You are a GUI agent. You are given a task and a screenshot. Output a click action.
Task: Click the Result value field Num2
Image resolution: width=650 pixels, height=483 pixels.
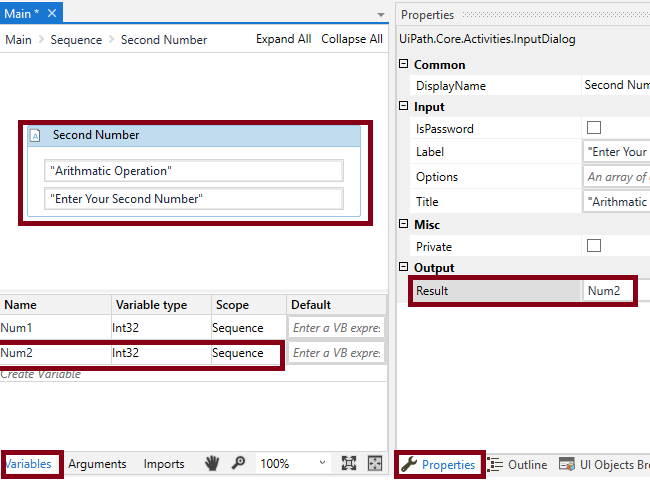point(607,291)
